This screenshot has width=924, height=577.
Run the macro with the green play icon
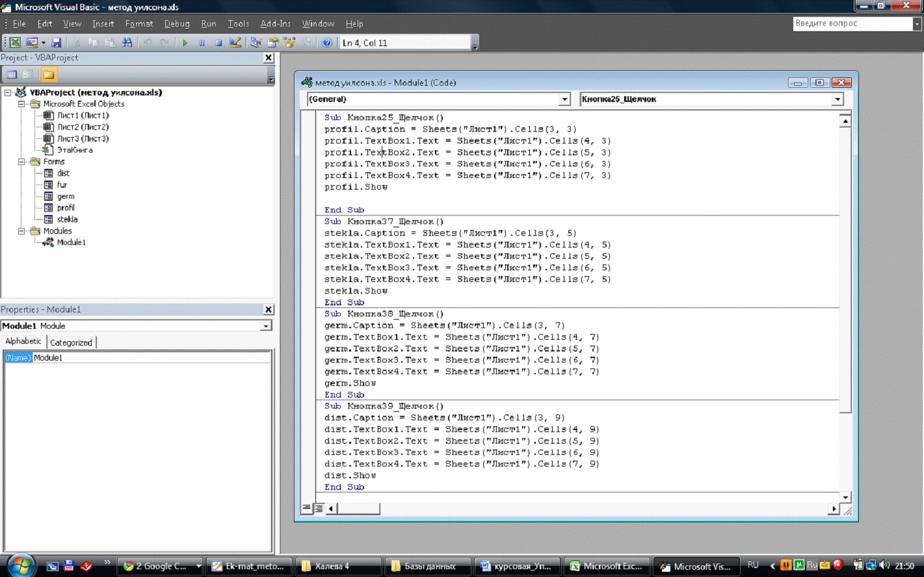click(185, 43)
